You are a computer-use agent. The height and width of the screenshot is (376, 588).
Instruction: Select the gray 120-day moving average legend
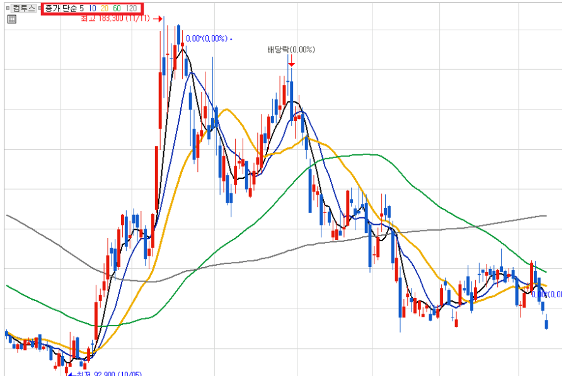131,8
